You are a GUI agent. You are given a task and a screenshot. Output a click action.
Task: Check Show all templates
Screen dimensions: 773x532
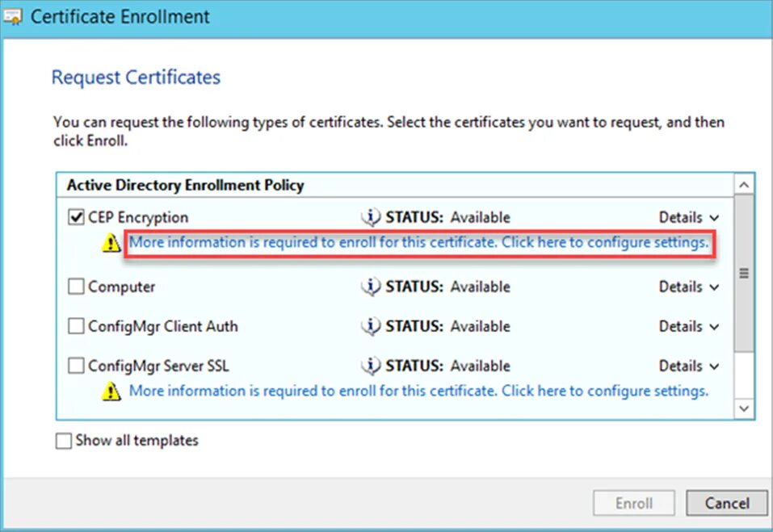pyautogui.click(x=64, y=441)
